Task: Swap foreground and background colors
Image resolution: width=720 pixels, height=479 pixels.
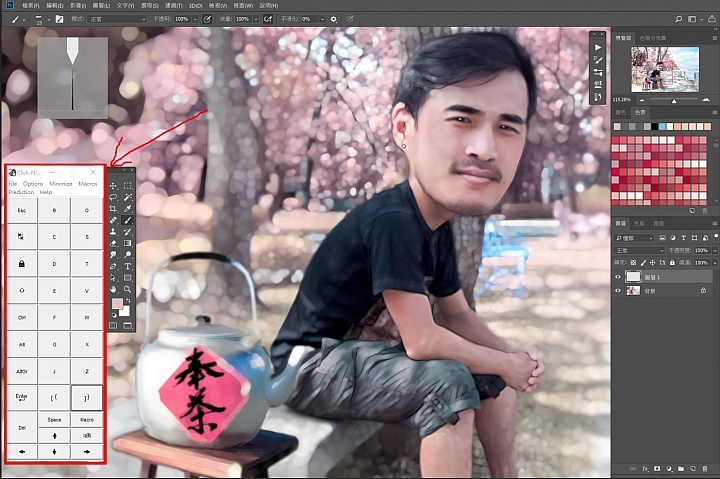Action: click(x=129, y=300)
